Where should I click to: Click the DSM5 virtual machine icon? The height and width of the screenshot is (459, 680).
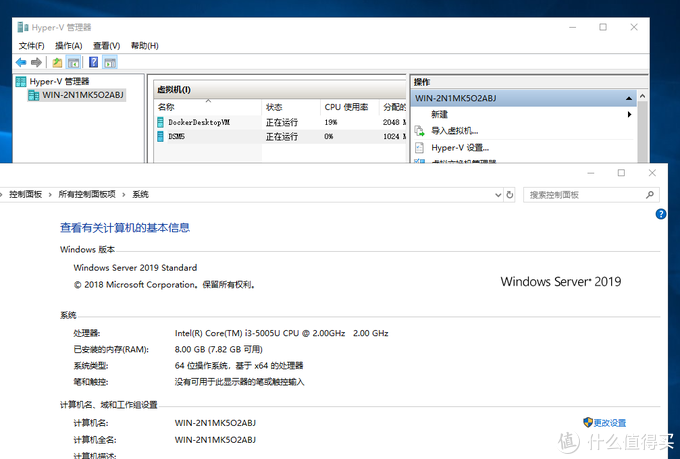[160, 137]
